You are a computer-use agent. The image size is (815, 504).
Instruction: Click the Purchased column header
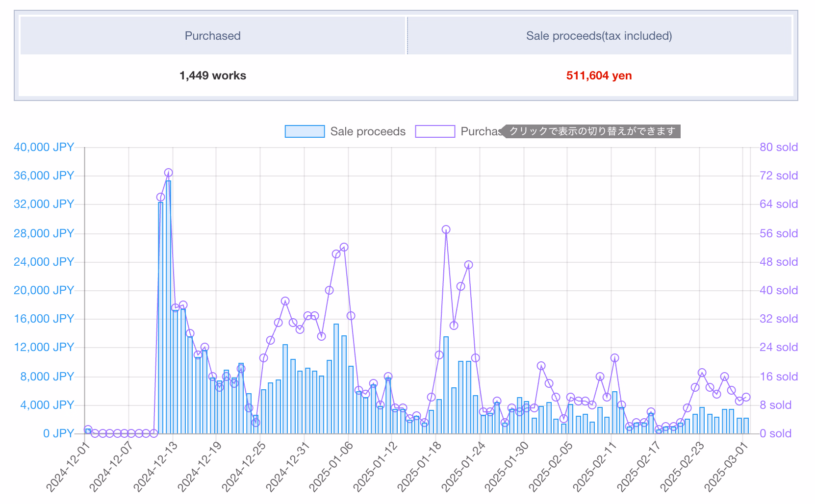click(x=212, y=36)
